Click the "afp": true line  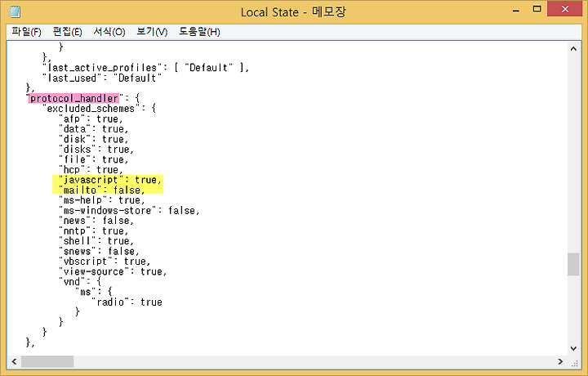[x=91, y=119]
